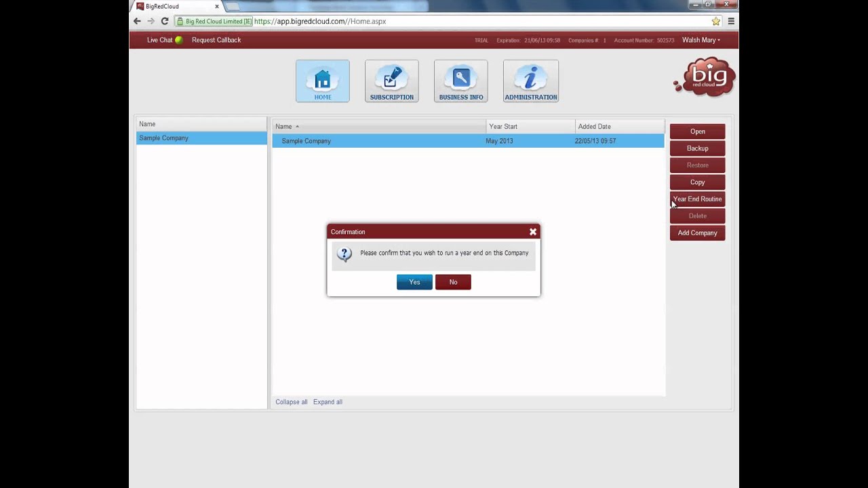Click the browser address bar URL
The height and width of the screenshot is (488, 868).
(320, 21)
